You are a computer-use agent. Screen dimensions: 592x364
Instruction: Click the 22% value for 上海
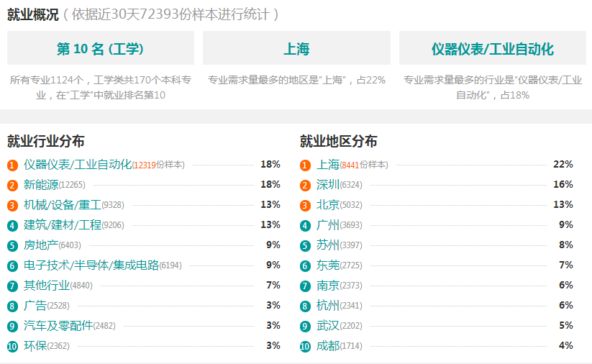point(563,164)
